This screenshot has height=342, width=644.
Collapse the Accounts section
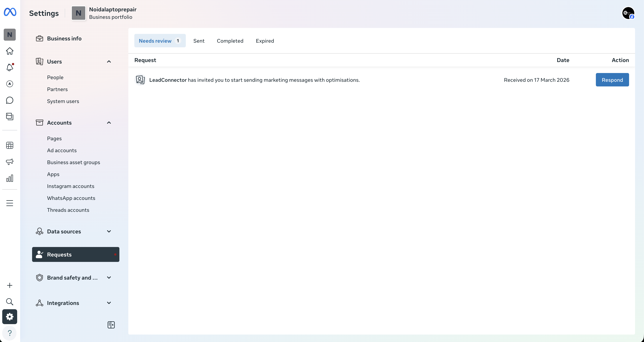click(x=109, y=123)
